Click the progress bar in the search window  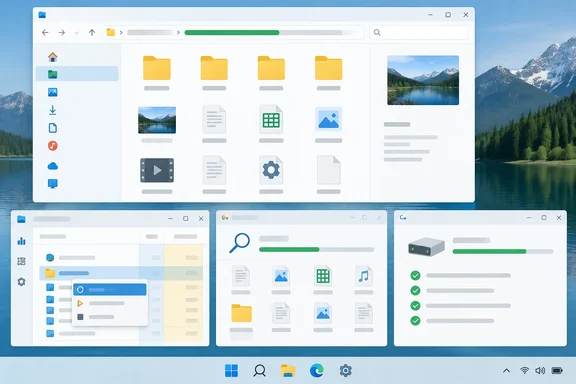pos(317,250)
